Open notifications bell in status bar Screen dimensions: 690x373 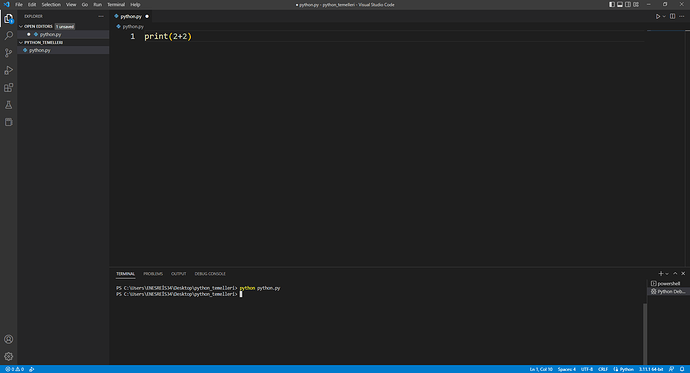point(682,369)
